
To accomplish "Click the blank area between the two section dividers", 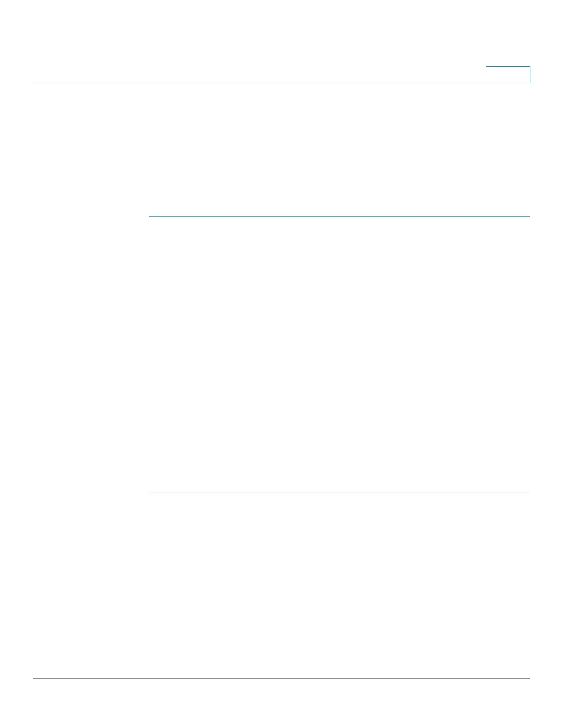I will (x=339, y=355).
